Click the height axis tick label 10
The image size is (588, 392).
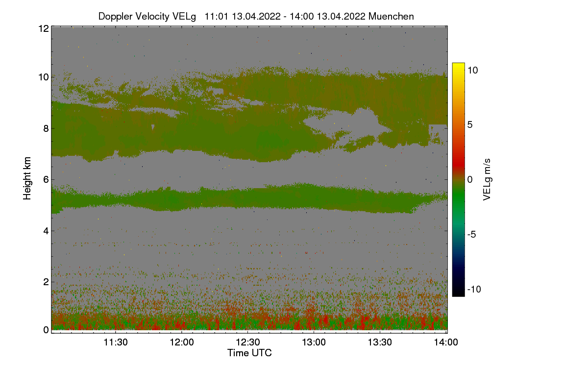pyautogui.click(x=43, y=77)
